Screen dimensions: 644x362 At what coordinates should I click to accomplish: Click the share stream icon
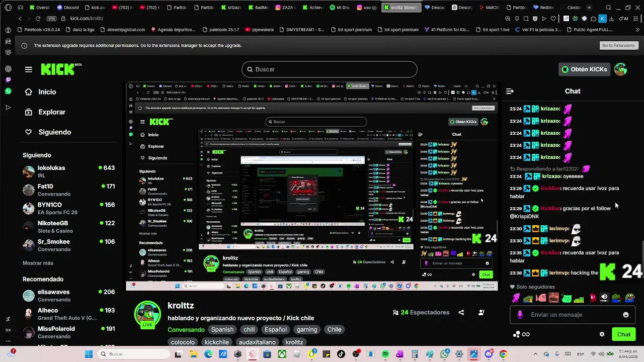pyautogui.click(x=461, y=313)
